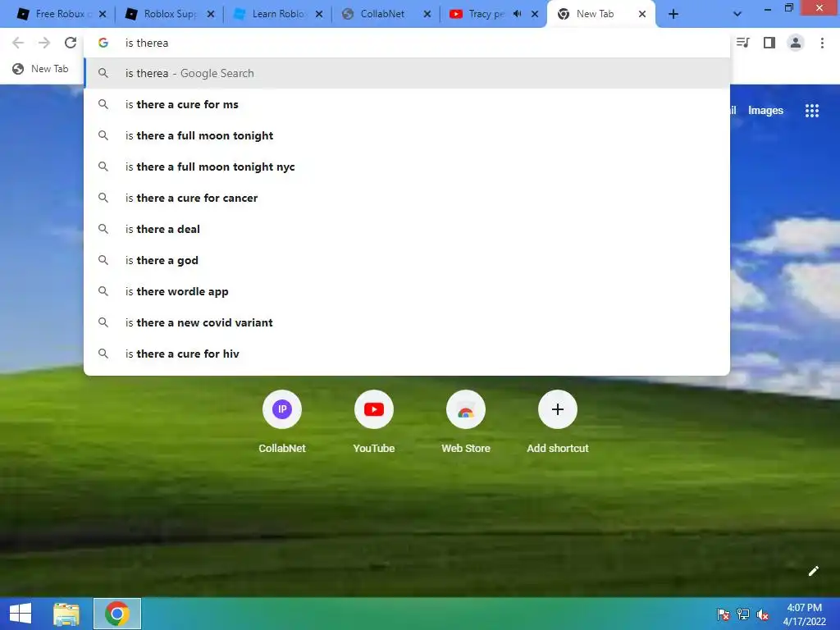Choose suggestion 'is there a deal'
The width and height of the screenshot is (840, 630).
407,229
